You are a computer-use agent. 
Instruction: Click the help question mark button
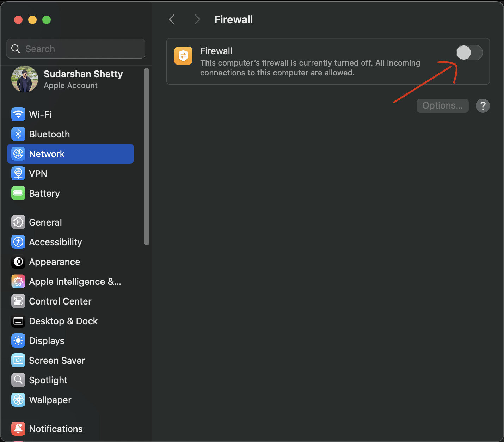(483, 105)
